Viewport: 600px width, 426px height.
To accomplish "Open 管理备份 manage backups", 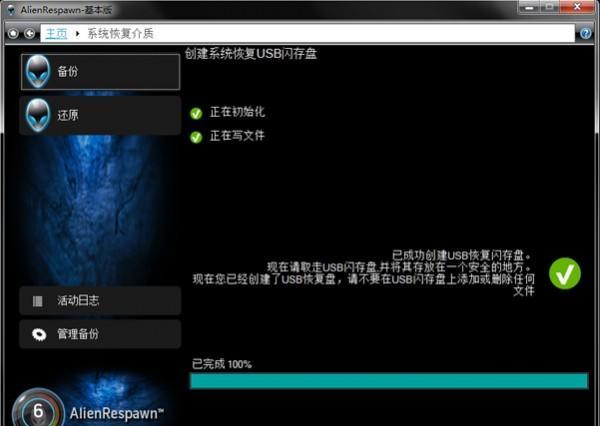I will pos(100,334).
